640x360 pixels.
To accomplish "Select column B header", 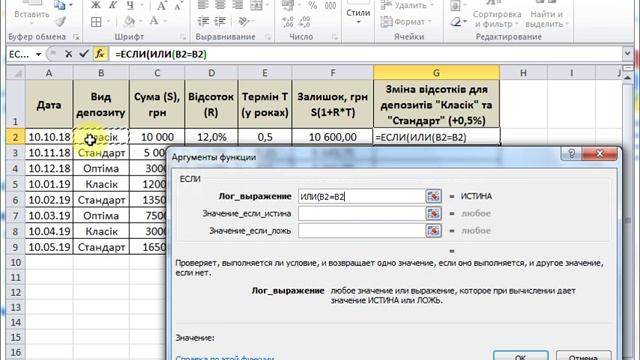I will 101,73.
